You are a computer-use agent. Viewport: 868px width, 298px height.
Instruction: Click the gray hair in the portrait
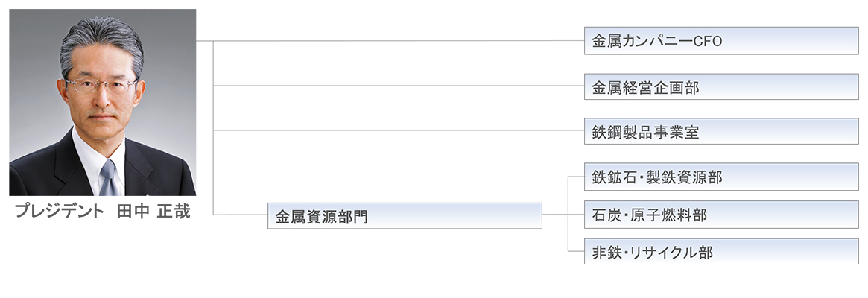[101, 37]
